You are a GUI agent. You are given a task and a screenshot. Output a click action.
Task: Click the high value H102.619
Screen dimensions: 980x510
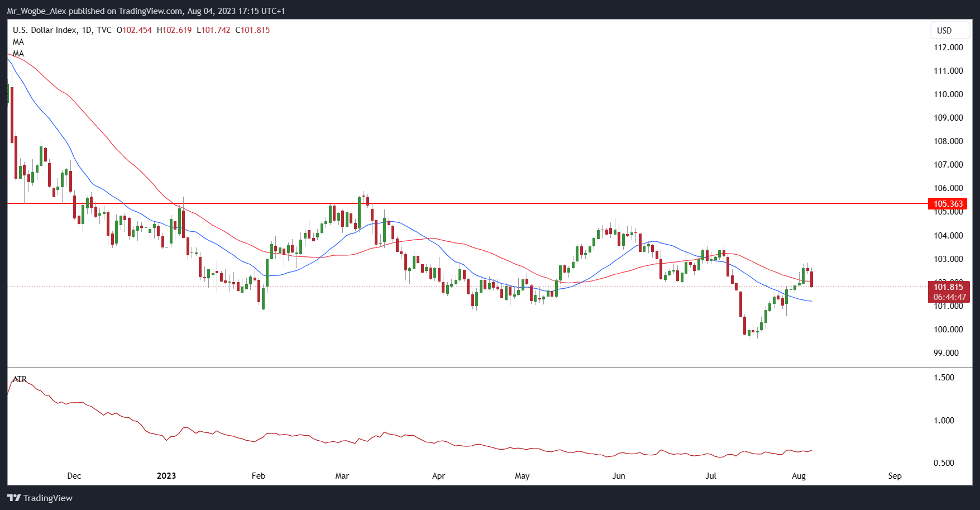pos(174,30)
